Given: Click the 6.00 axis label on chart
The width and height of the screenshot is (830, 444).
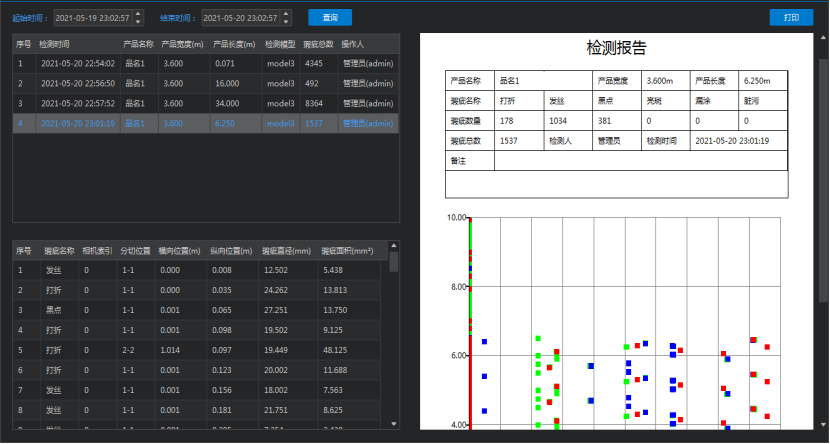Looking at the screenshot, I should pos(456,356).
